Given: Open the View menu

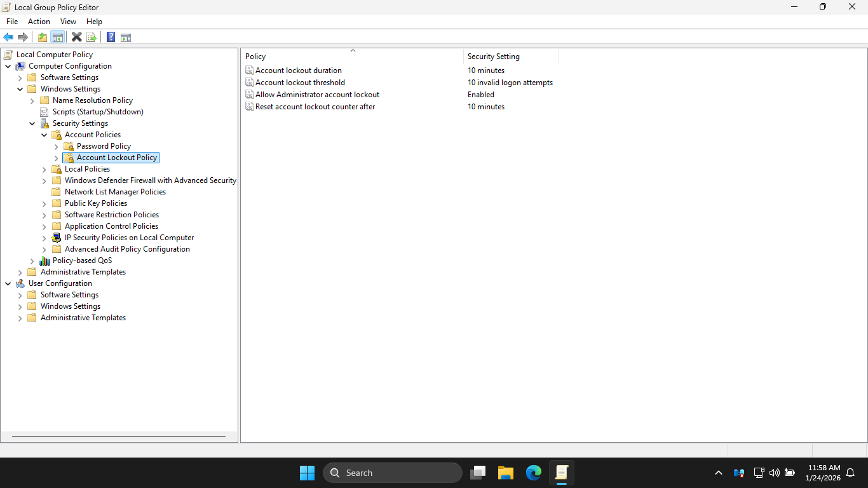Looking at the screenshot, I should pyautogui.click(x=68, y=22).
